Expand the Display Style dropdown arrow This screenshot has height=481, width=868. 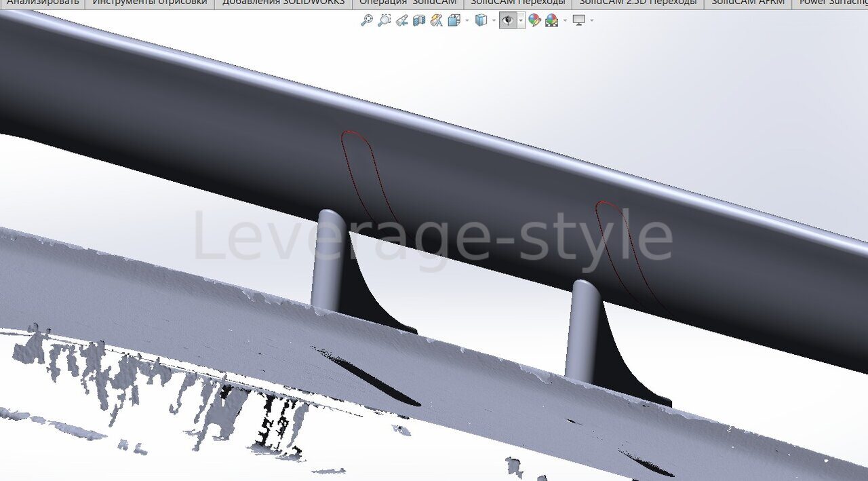[x=494, y=21]
